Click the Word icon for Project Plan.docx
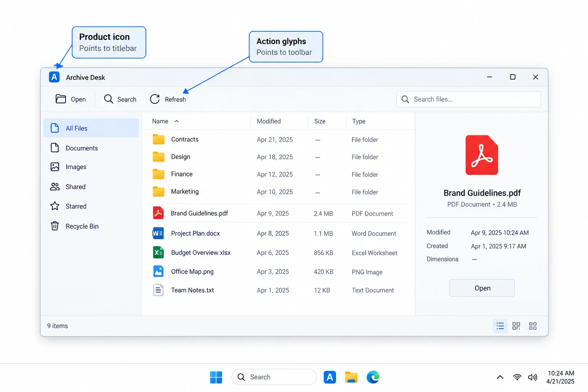 (x=158, y=233)
